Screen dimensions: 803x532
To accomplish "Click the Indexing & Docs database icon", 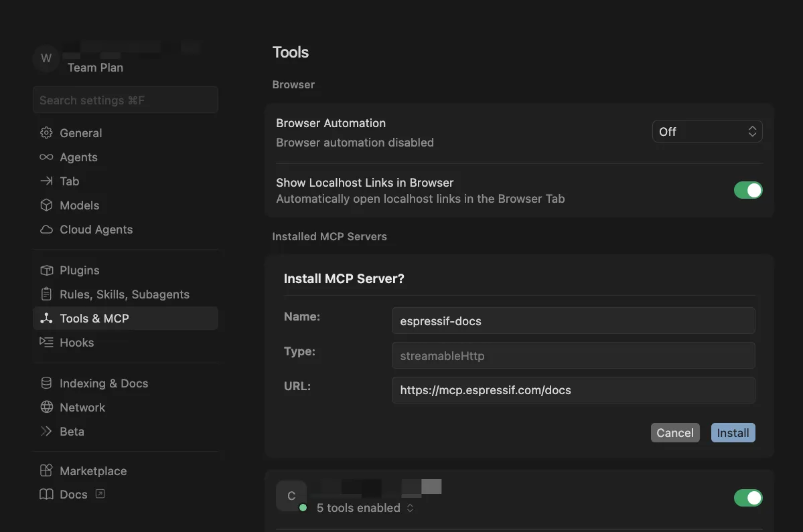I will pyautogui.click(x=46, y=383).
